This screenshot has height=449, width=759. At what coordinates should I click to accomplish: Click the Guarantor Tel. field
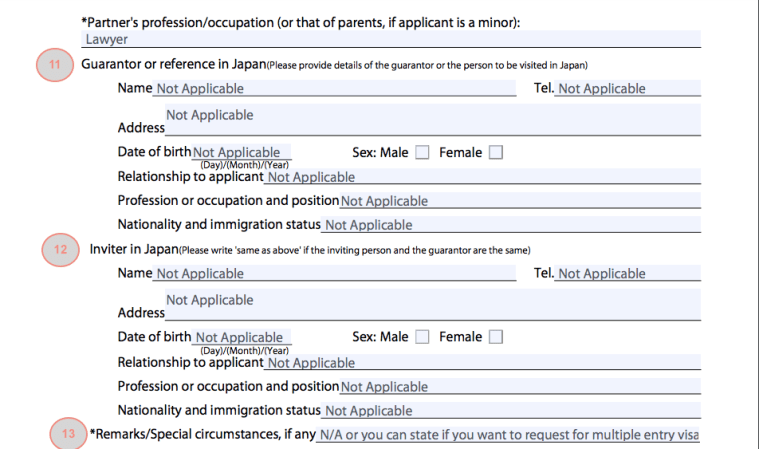click(x=628, y=89)
